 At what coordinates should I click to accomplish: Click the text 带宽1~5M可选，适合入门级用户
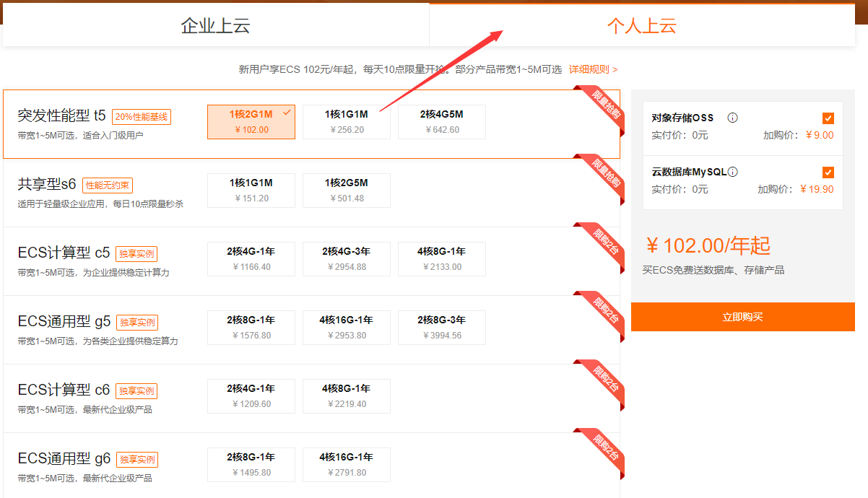click(x=80, y=135)
